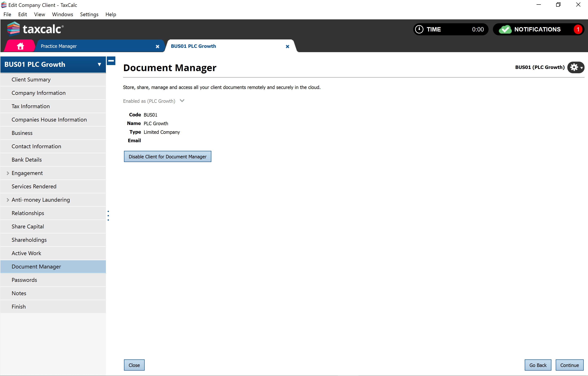Image resolution: width=588 pixels, height=376 pixels.
Task: Click the Continue button
Action: click(x=569, y=365)
